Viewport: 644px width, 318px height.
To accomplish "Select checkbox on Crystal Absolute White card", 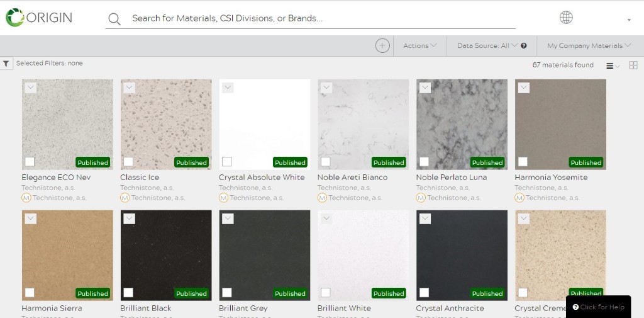I will click(x=226, y=162).
